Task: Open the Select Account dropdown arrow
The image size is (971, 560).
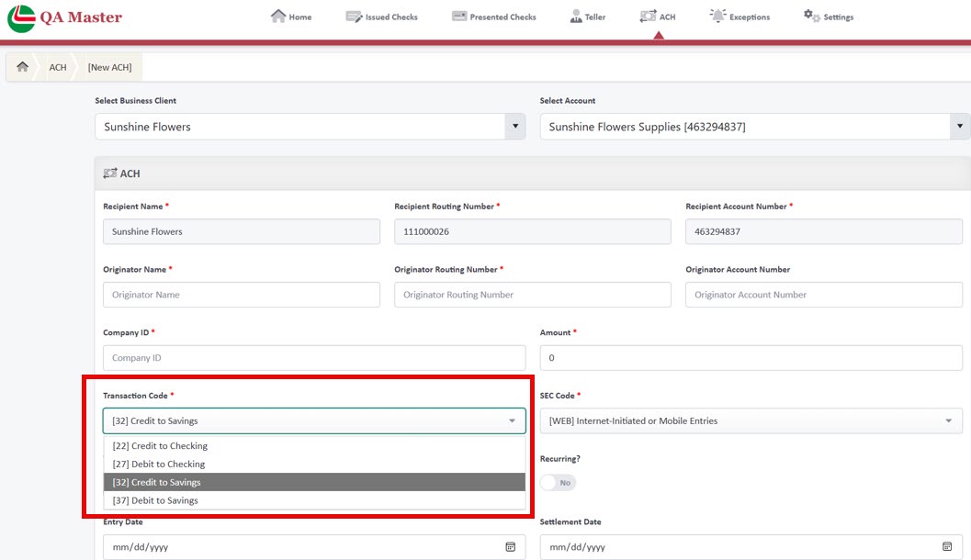Action: pos(959,127)
